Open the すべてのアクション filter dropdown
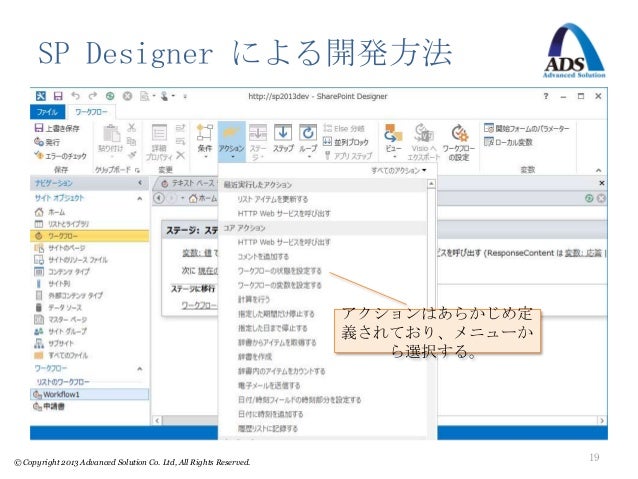The width and height of the screenshot is (638, 479). 399,170
